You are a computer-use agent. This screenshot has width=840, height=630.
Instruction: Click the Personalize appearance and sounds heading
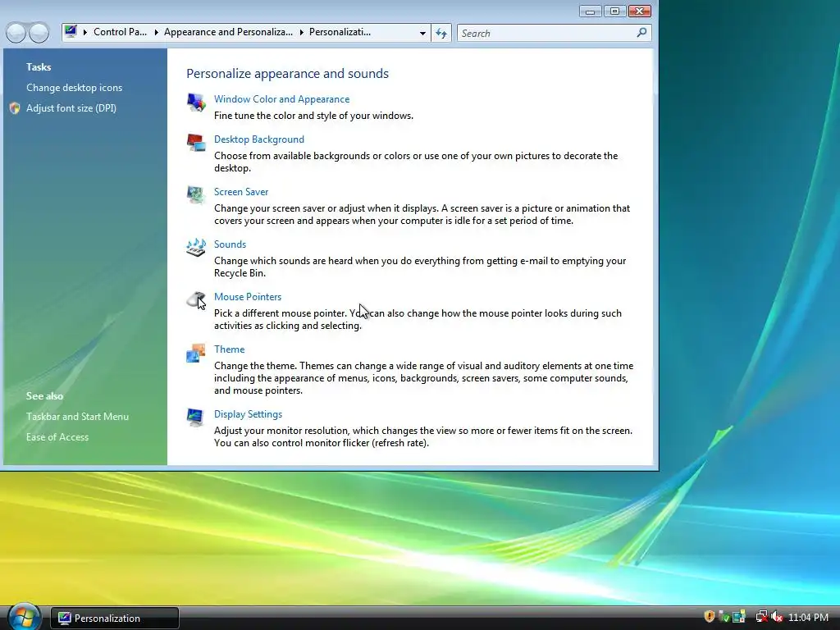pyautogui.click(x=288, y=73)
